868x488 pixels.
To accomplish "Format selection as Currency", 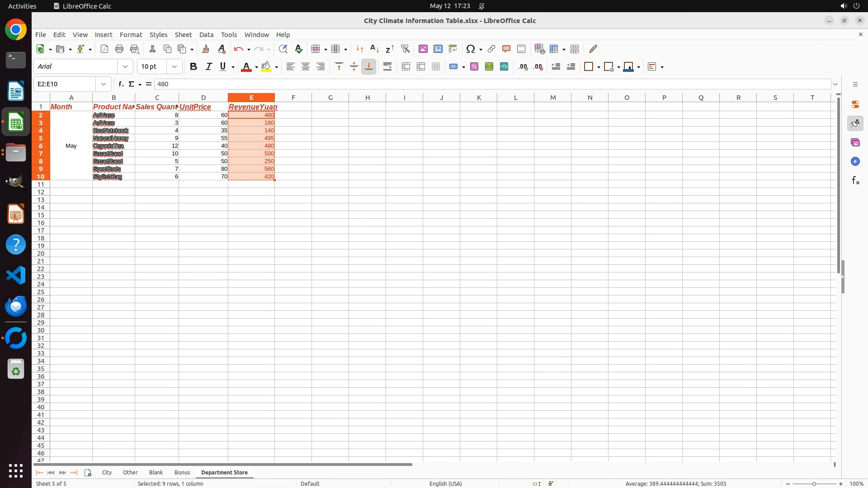I will tap(453, 67).
